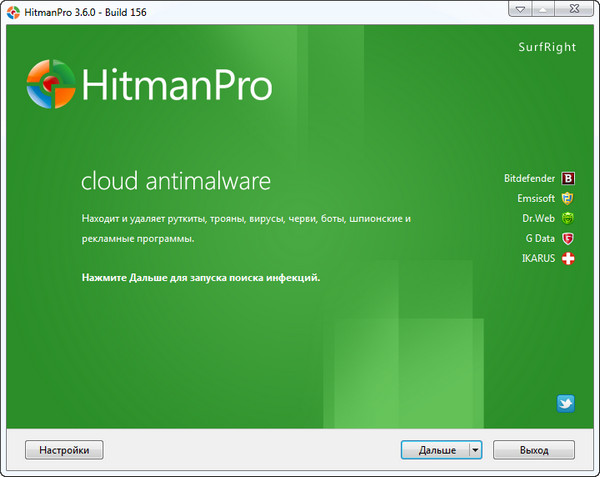Click the Twitter bird icon
Image resolution: width=600 pixels, height=477 pixels.
566,404
